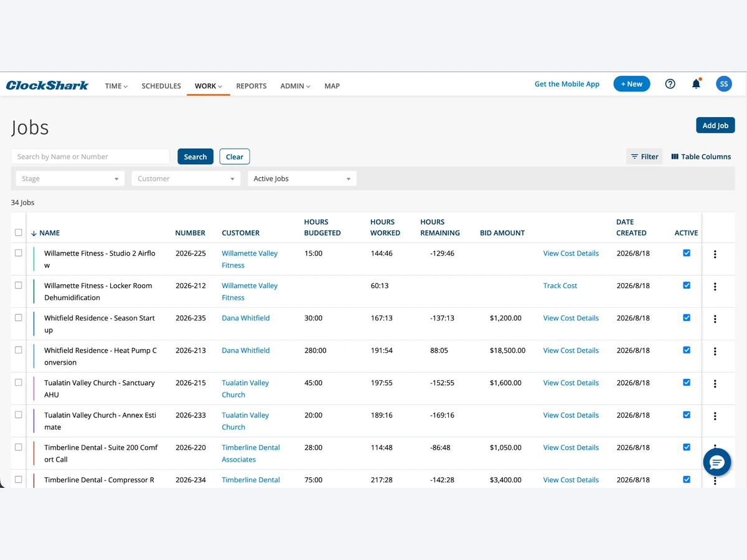747x560 pixels.
Task: Click the Name column sort arrow
Action: point(34,233)
